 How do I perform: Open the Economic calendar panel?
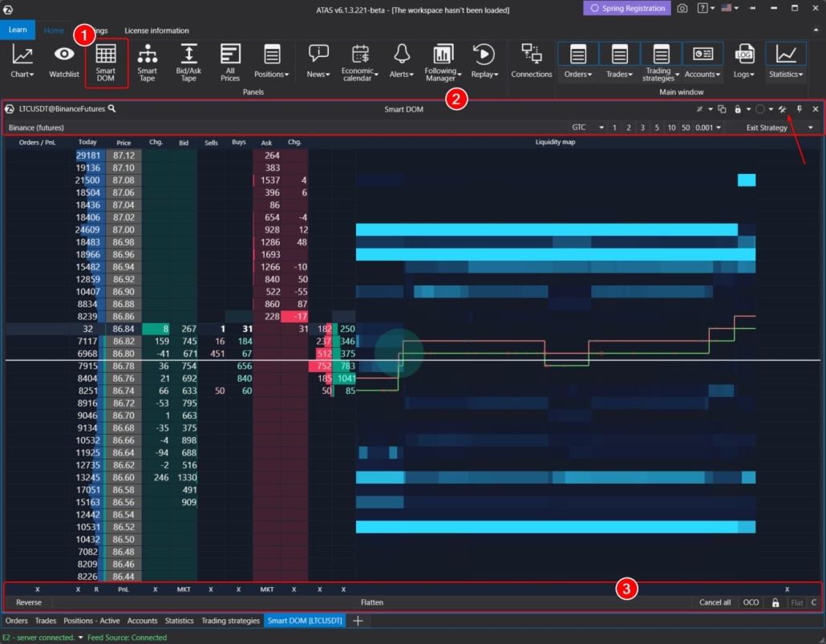(x=359, y=63)
